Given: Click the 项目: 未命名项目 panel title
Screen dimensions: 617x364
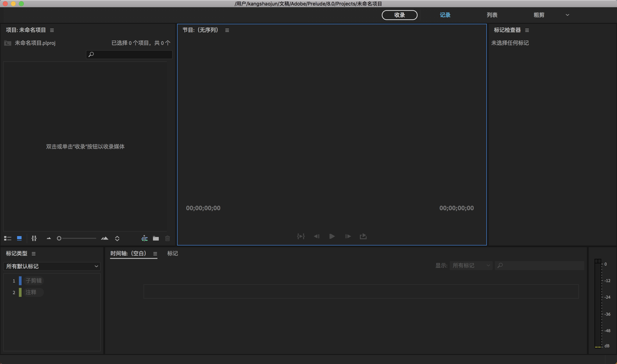Looking at the screenshot, I should (26, 30).
